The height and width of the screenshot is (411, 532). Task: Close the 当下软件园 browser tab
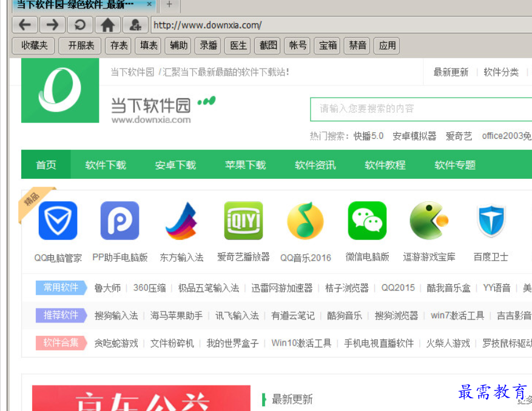click(x=149, y=4)
